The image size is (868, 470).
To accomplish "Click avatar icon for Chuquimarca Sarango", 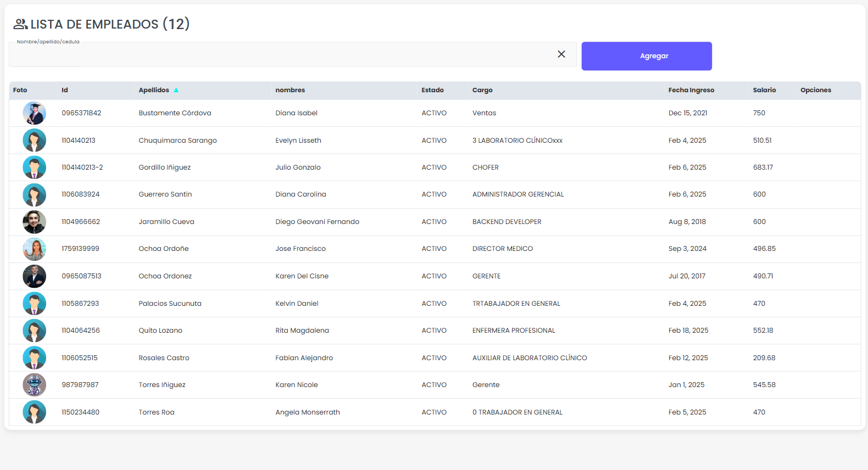I will point(34,141).
